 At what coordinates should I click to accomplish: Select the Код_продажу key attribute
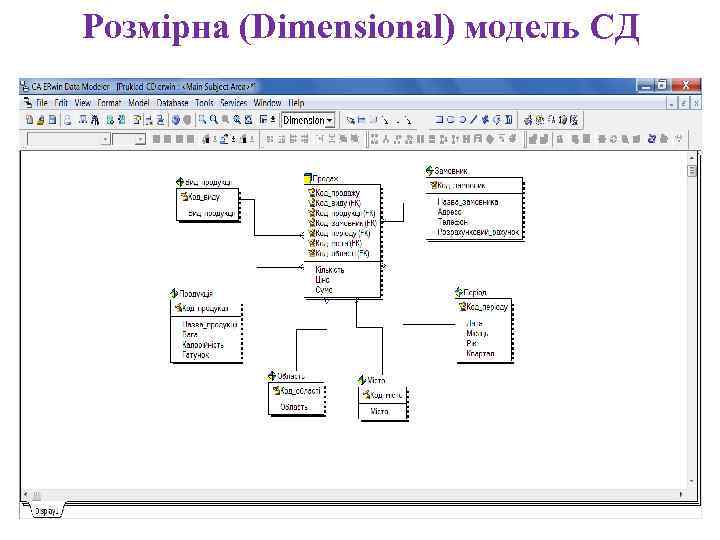coord(338,192)
